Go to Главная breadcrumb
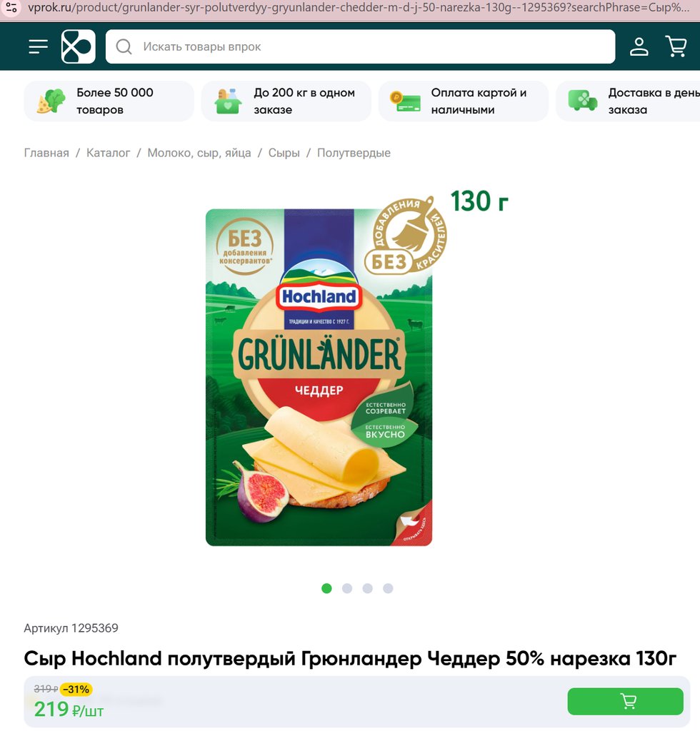Viewport: 700px width, 731px height. tap(46, 153)
